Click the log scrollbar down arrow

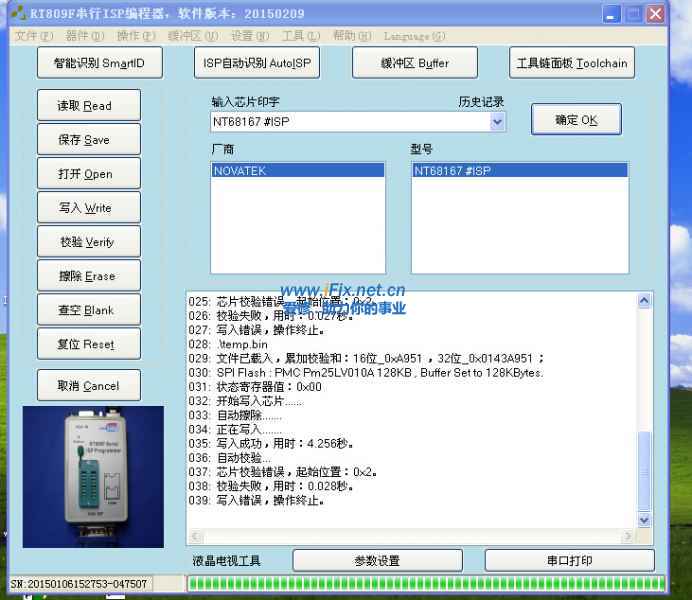tap(644, 520)
